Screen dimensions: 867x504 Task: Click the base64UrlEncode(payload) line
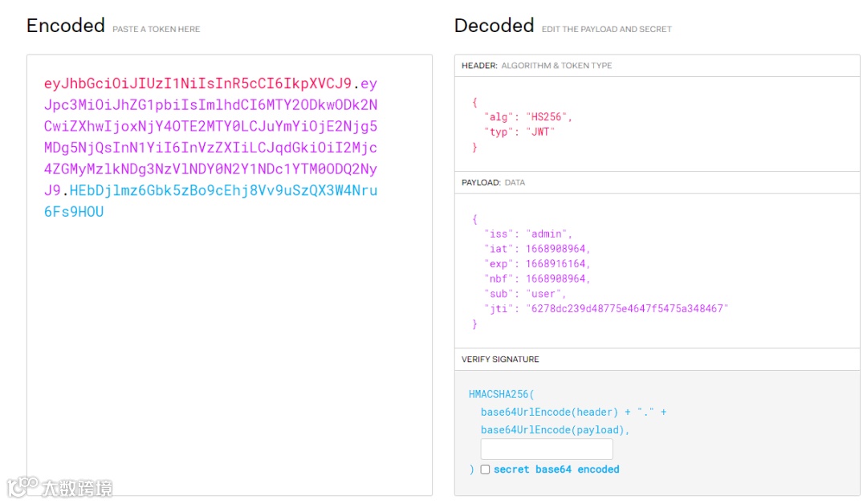(x=556, y=429)
